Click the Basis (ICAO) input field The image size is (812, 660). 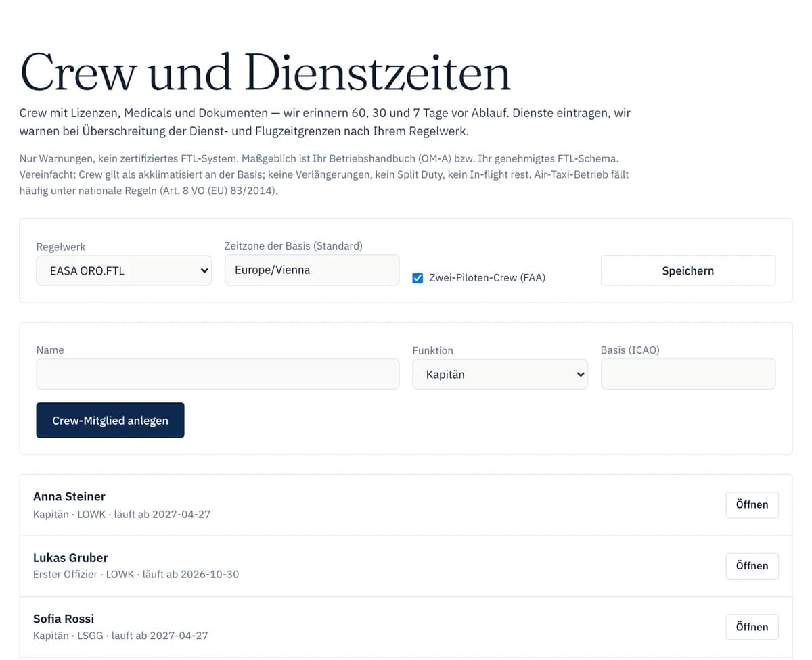pyautogui.click(x=688, y=374)
